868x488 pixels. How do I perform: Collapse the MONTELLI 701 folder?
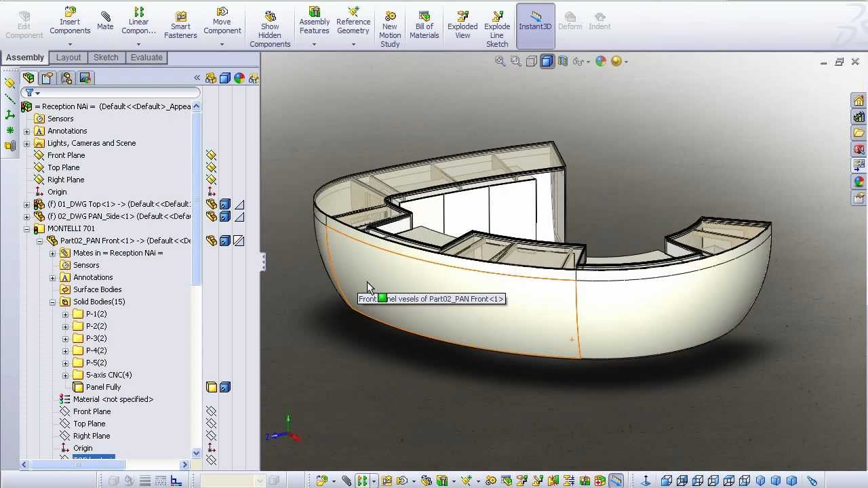[x=26, y=228]
